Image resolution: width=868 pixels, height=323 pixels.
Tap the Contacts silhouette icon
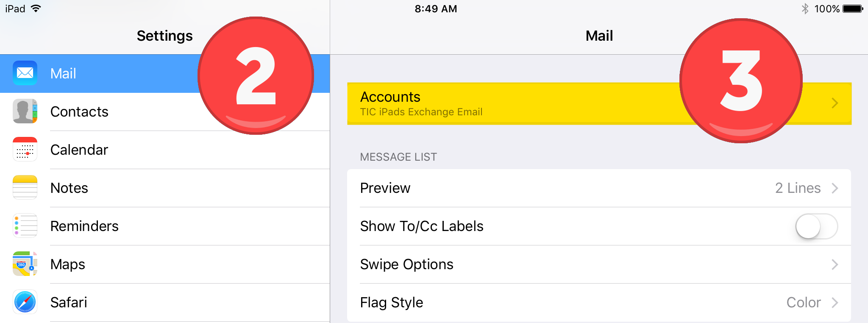coord(25,111)
